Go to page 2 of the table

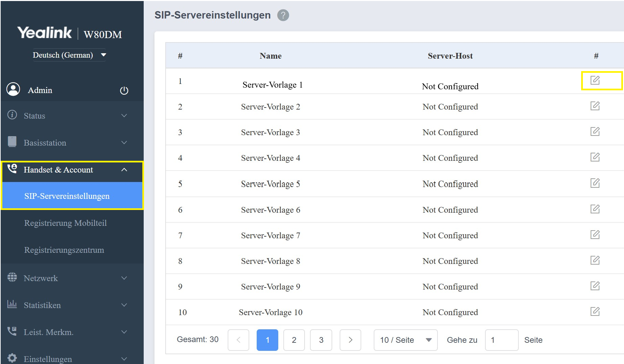[294, 340]
